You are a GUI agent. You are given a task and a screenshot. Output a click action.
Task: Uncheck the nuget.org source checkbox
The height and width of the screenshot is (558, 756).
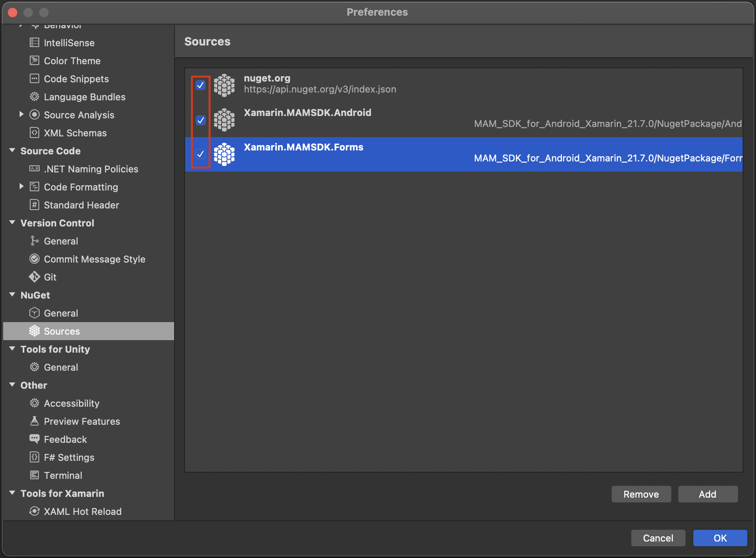200,85
